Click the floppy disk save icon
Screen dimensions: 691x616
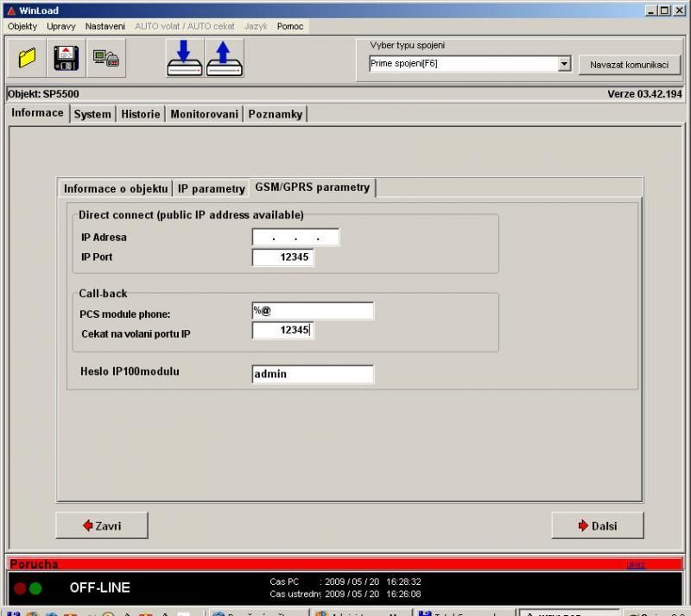tap(67, 58)
